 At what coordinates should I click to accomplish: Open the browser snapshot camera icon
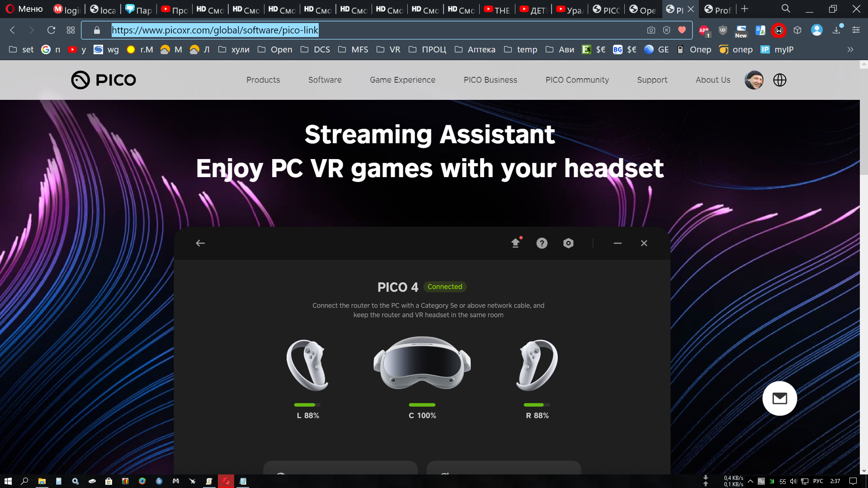pyautogui.click(x=651, y=30)
